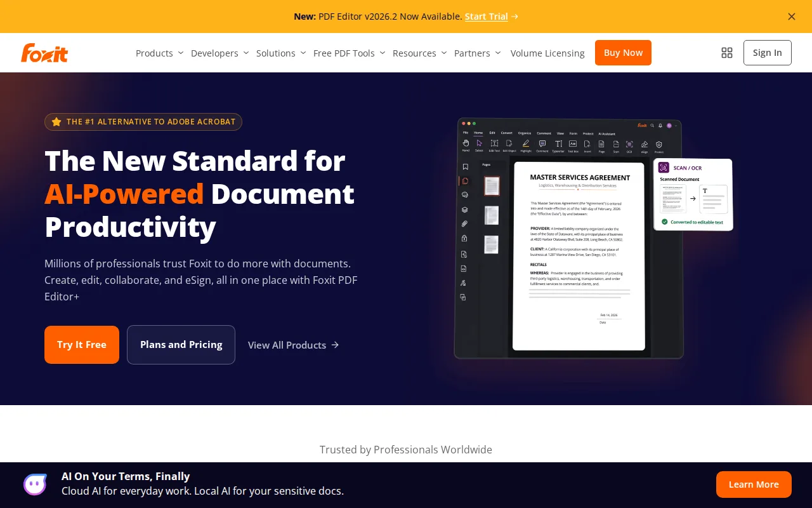Image resolution: width=812 pixels, height=508 pixels.
Task: Pick the Highlight tool icon
Action: click(x=526, y=144)
